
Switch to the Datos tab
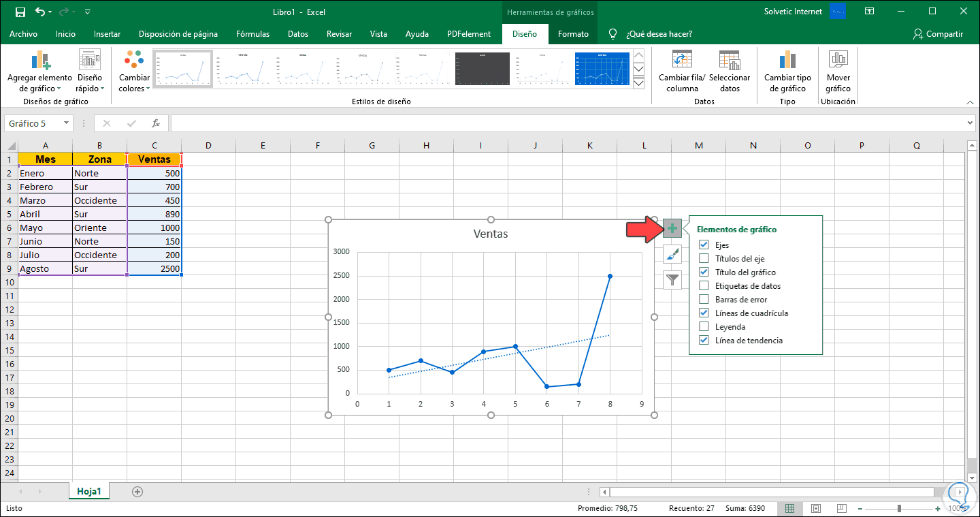[298, 34]
